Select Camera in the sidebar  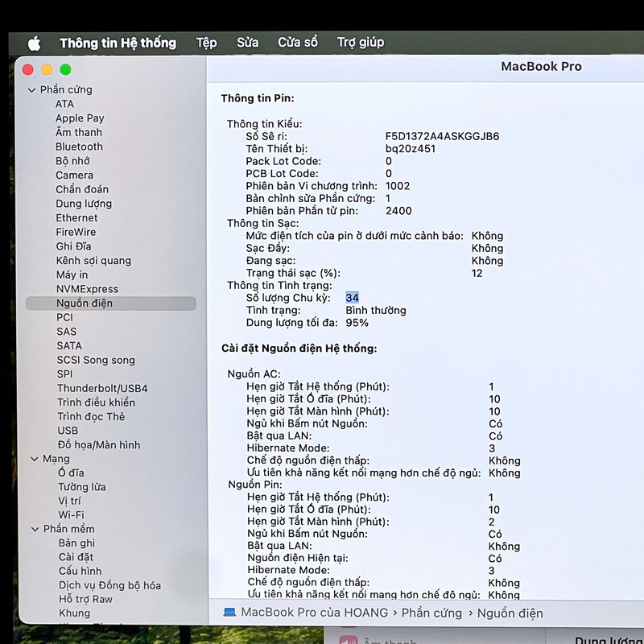coord(74,175)
